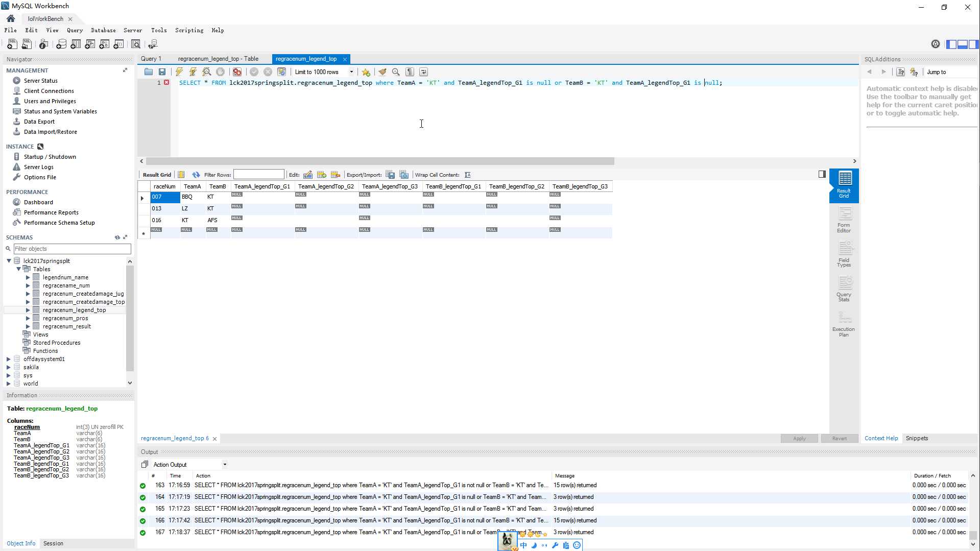This screenshot has height=551, width=980.
Task: Open the Query menu
Action: tap(75, 30)
